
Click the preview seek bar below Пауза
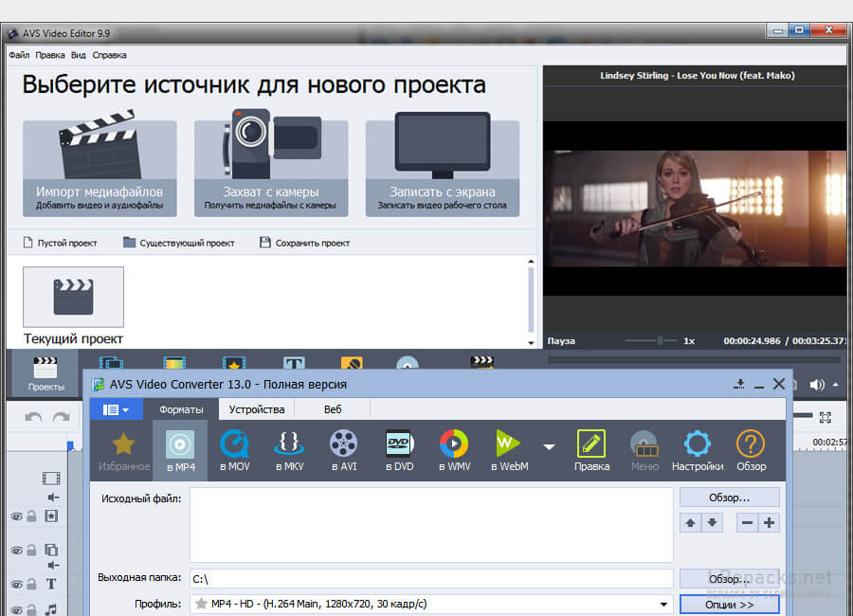695,360
